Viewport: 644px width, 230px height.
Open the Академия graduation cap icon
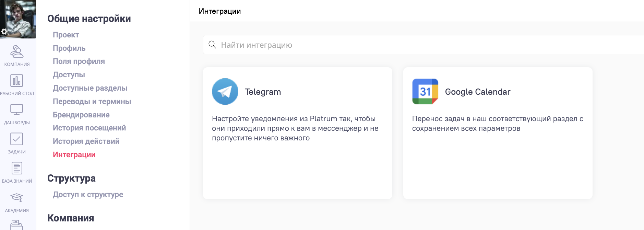[x=17, y=198]
